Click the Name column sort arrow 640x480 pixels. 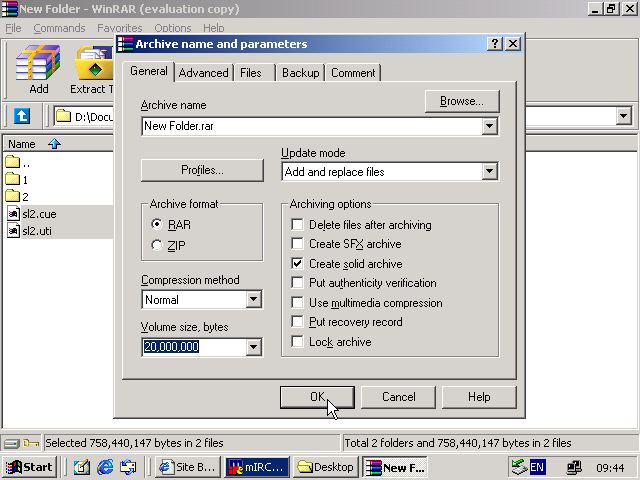pos(54,144)
